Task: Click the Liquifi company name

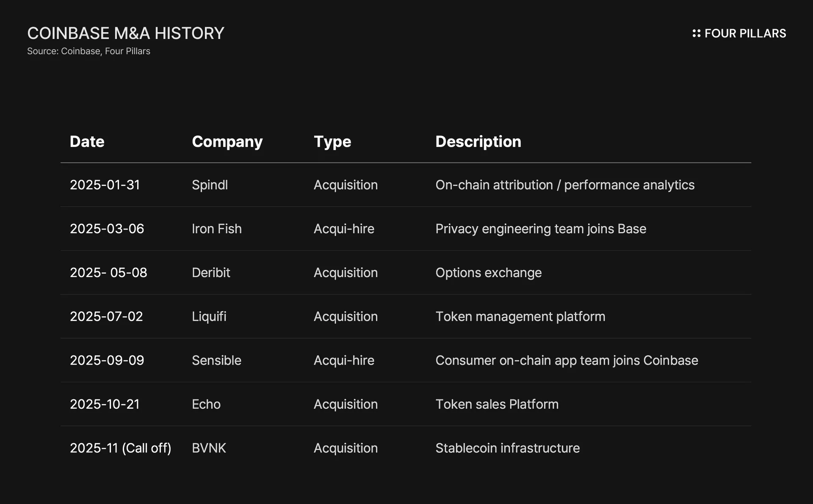Action: (x=209, y=316)
